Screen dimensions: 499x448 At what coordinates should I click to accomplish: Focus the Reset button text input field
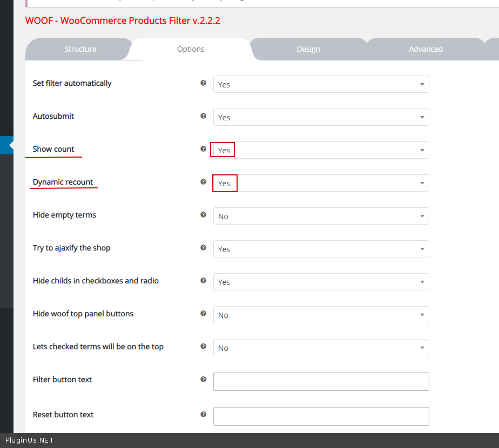point(321,416)
